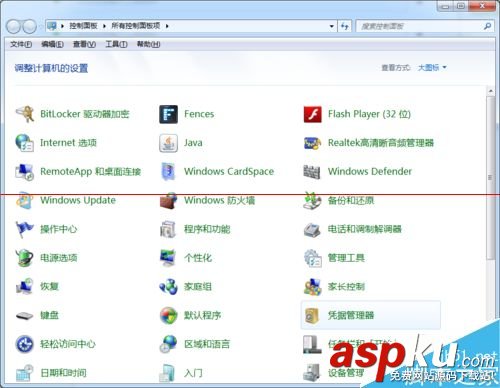Open the 查看(V) menu
This screenshot has width=500, height=388.
click(x=84, y=44)
